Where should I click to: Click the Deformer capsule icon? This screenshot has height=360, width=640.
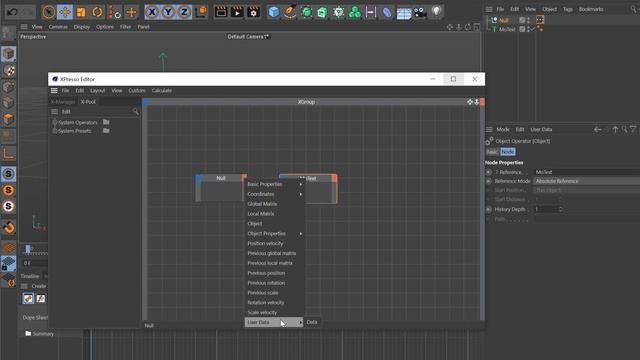(x=387, y=12)
